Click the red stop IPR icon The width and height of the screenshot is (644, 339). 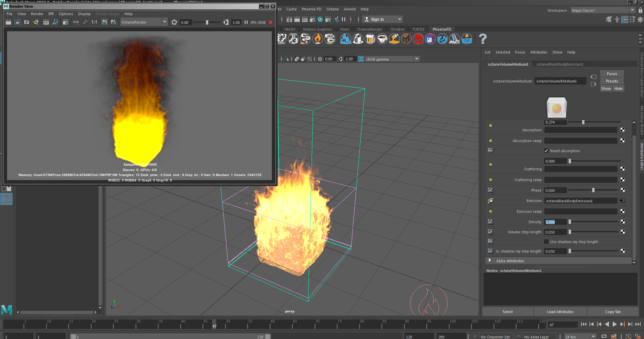pos(271,23)
